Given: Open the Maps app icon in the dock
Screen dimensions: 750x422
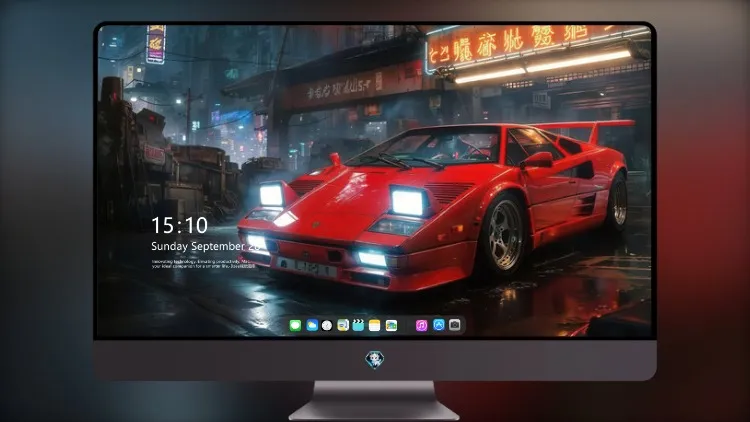Looking at the screenshot, I should pos(343,325).
